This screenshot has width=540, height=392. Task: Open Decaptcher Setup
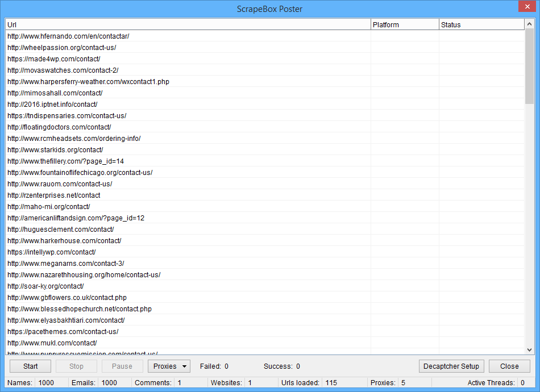[451, 366]
